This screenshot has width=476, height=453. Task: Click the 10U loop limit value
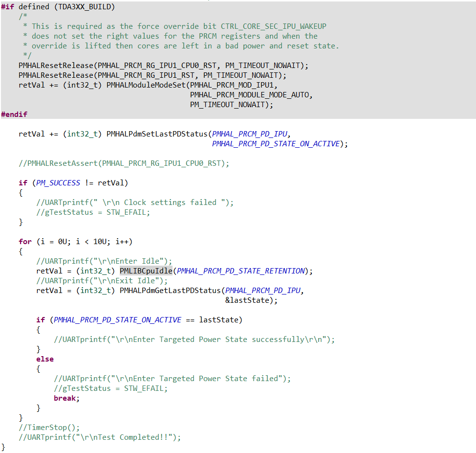[x=100, y=242]
